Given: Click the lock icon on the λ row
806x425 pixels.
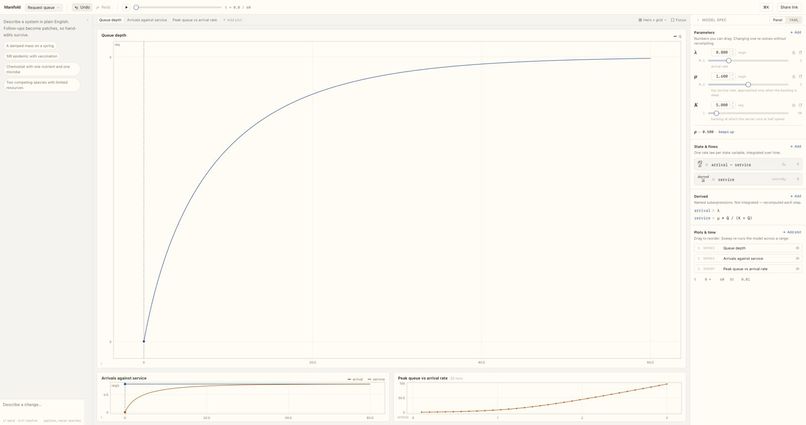Looking at the screenshot, I should (793, 52).
